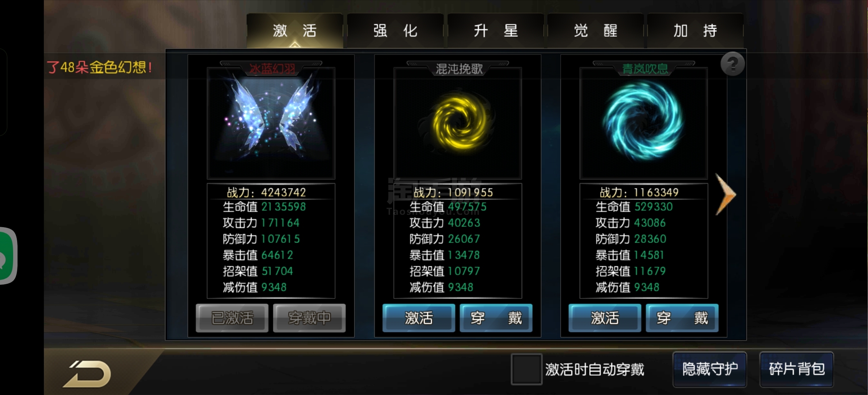Select the yellow 混沌挽歌 vortex image
Screen dimensions: 868x395
[458, 123]
